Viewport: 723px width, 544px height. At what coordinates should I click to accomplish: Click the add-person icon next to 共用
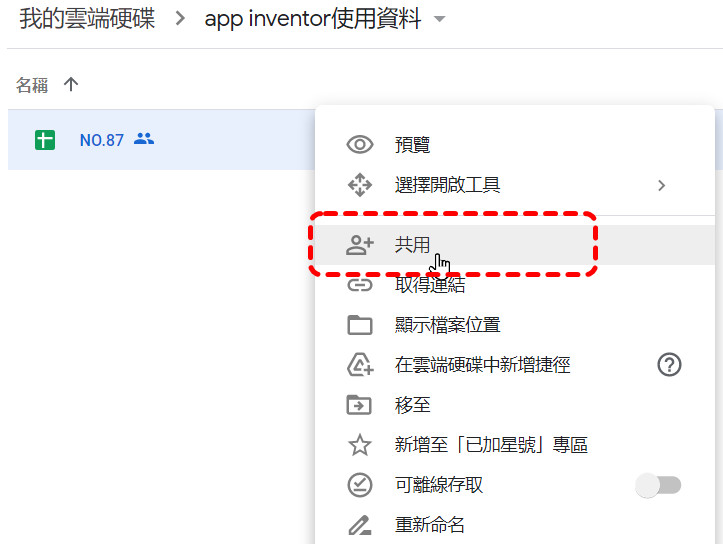point(360,245)
